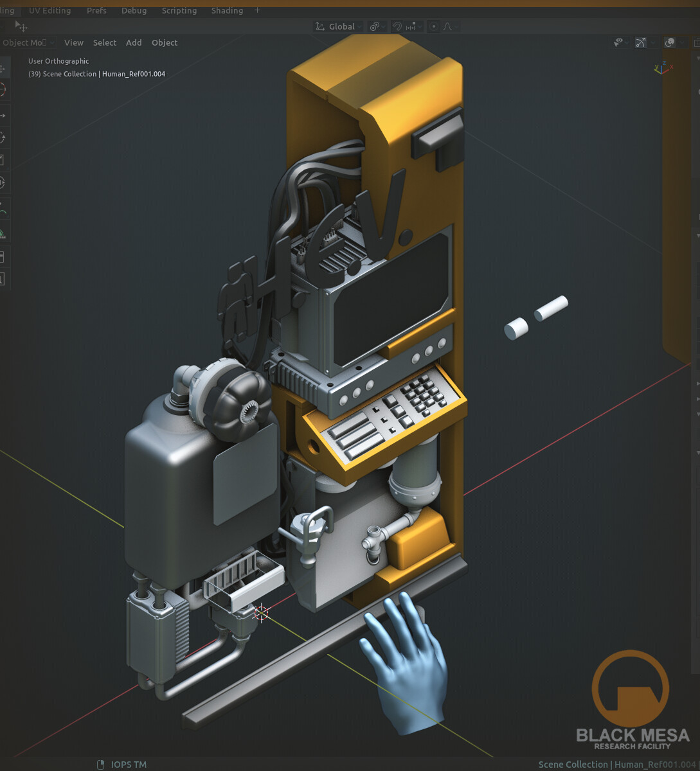Open the Add menu in the 3D viewport

pos(134,42)
